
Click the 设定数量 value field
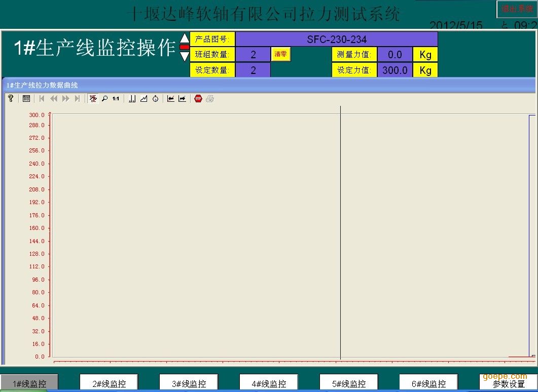(x=253, y=70)
